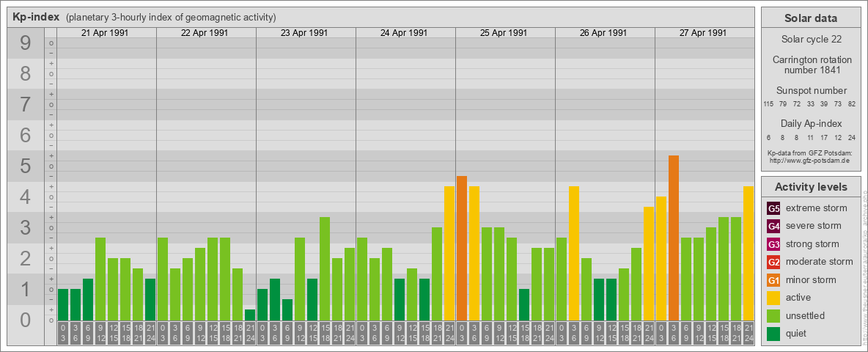This screenshot has height=352, width=868.
Task: Select the 27 Apr 1991 date header
Action: point(702,33)
